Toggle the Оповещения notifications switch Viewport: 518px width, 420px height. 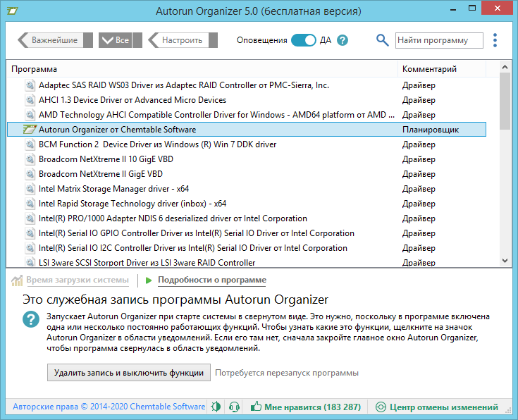click(x=304, y=40)
